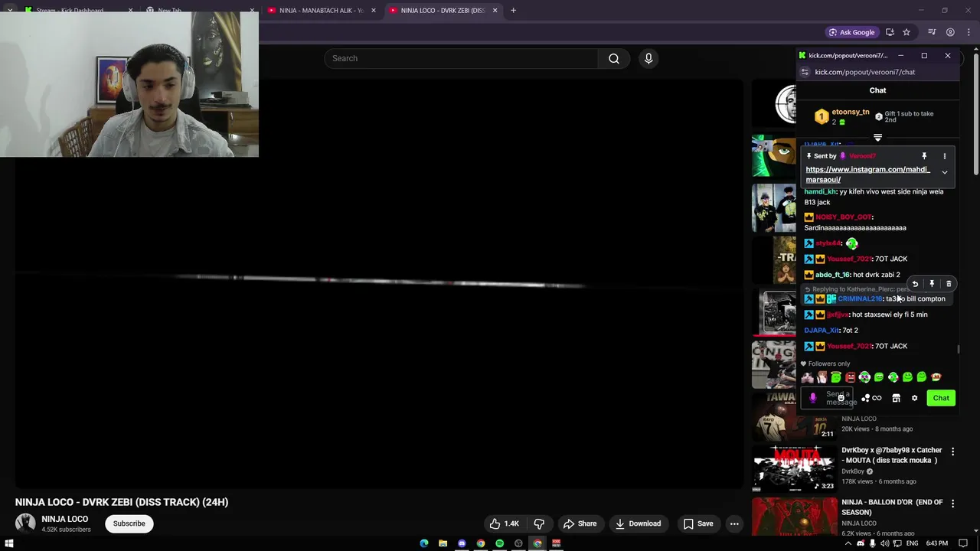Viewport: 980px width, 551px height.
Task: Open options for BALLON D'OR video
Action: (952, 504)
